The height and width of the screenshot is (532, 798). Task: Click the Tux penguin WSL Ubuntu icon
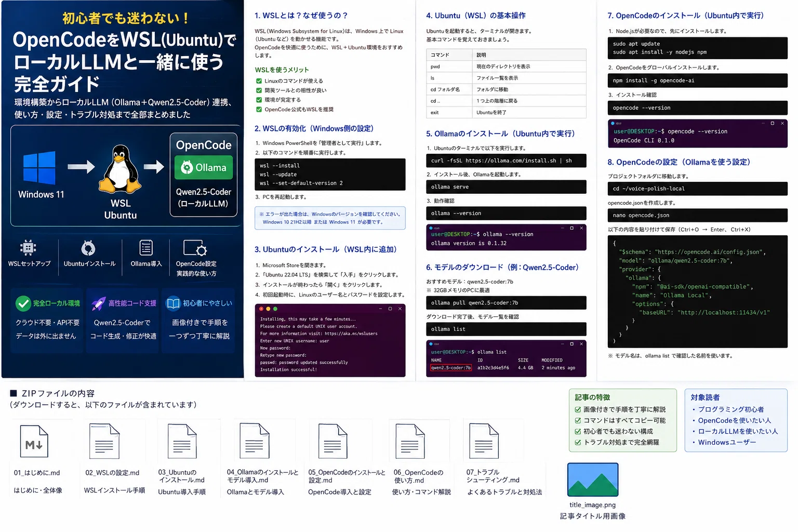click(x=121, y=170)
